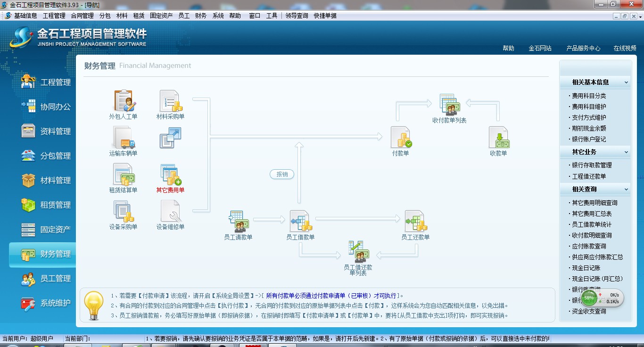Open the 员工还款单 icon
Screen dimensions: 644x347
coord(415,221)
